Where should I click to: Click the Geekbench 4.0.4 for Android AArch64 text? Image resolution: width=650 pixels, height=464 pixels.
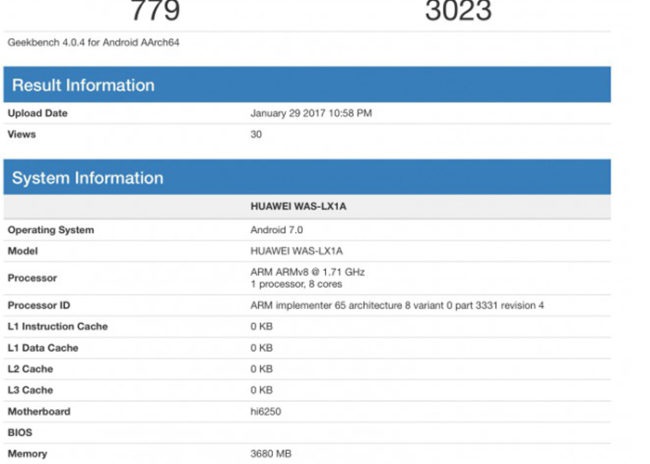tap(94, 42)
